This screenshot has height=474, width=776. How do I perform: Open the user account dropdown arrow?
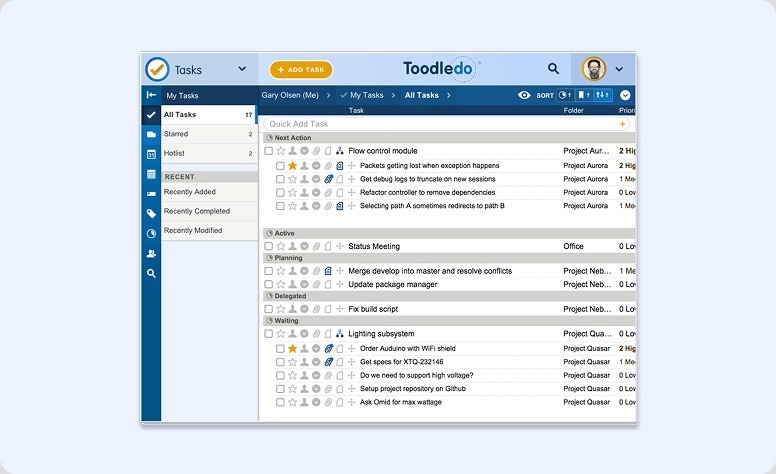point(619,69)
